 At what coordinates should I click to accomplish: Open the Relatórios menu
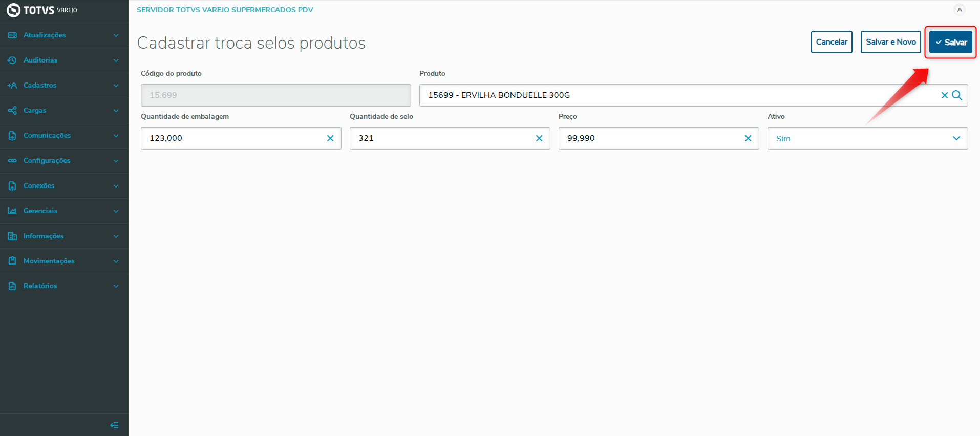tap(64, 286)
